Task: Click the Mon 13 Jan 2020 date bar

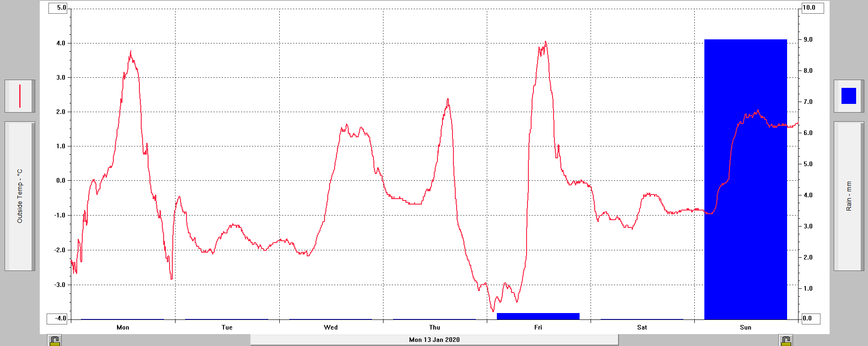Action: click(x=434, y=340)
